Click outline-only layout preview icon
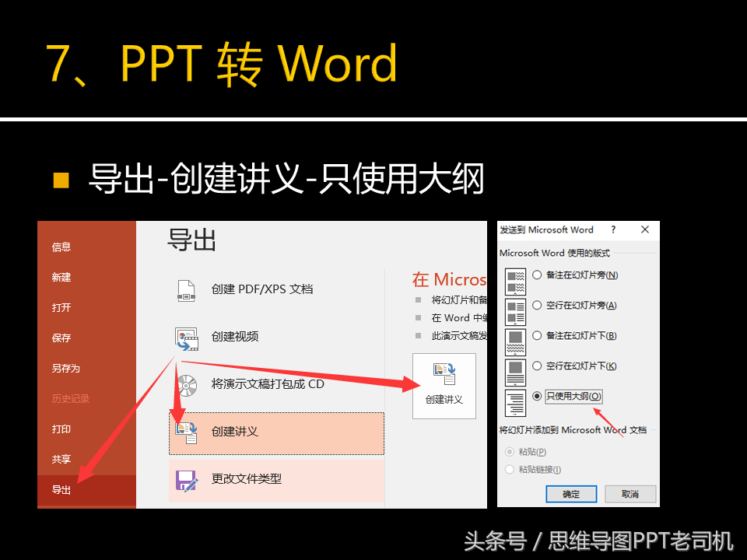Image resolution: width=747 pixels, height=560 pixels. (515, 403)
